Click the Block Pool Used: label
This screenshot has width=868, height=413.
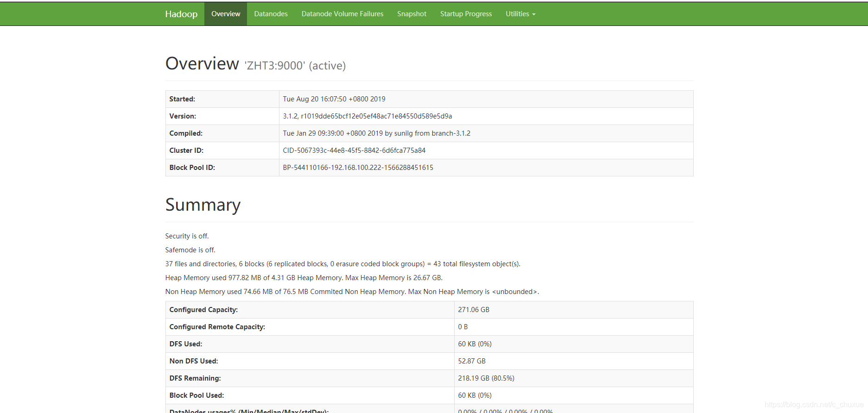[x=196, y=395]
